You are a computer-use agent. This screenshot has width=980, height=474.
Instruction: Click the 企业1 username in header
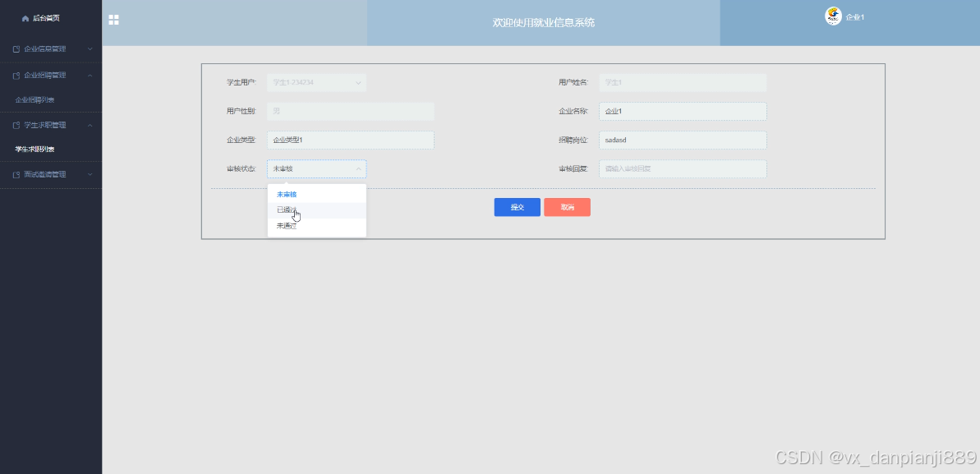click(x=855, y=17)
